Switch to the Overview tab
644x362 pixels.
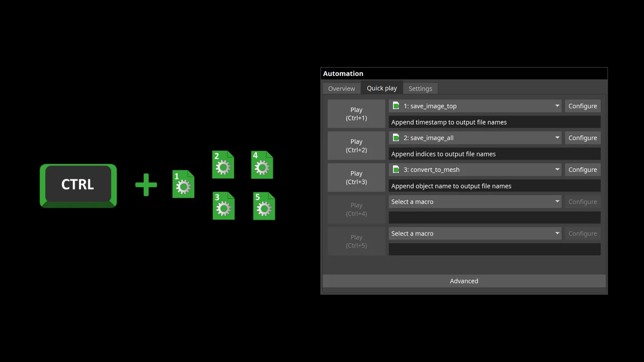341,88
